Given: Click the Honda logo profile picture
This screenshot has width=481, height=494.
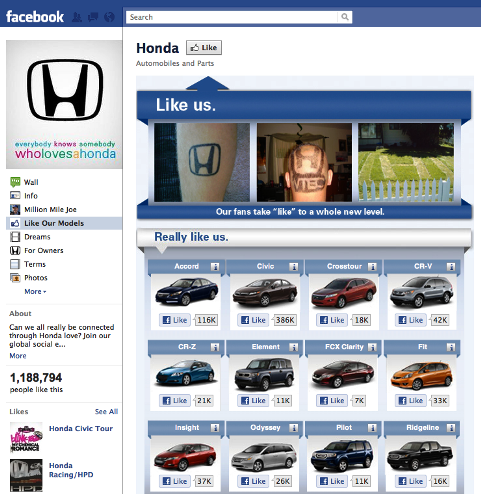Looking at the screenshot, I should click(64, 104).
